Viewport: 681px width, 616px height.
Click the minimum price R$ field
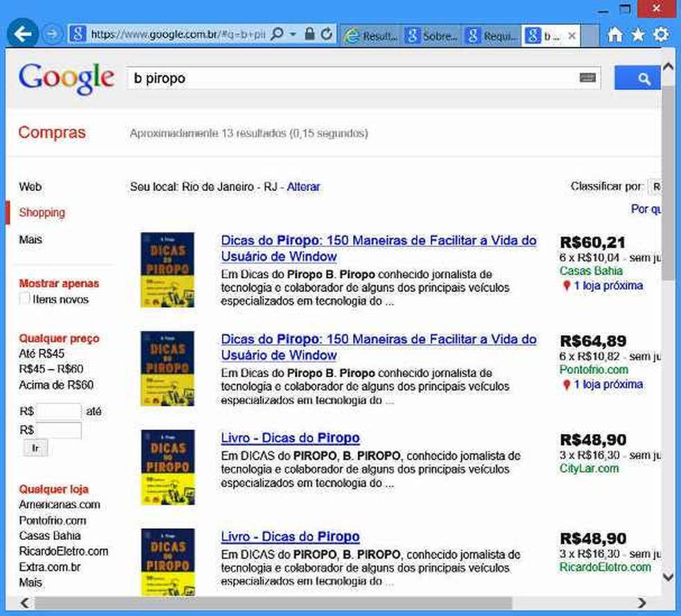tap(59, 411)
